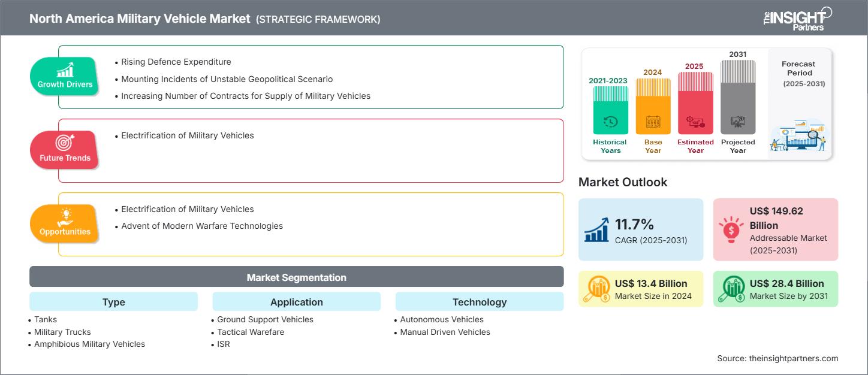Select the Technology segmentation header

(x=480, y=302)
